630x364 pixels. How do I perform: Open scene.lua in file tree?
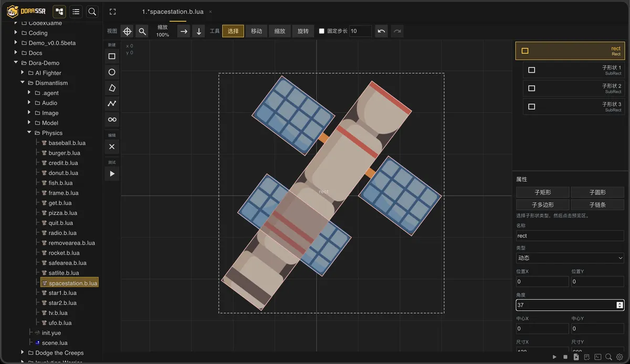[x=54, y=343]
